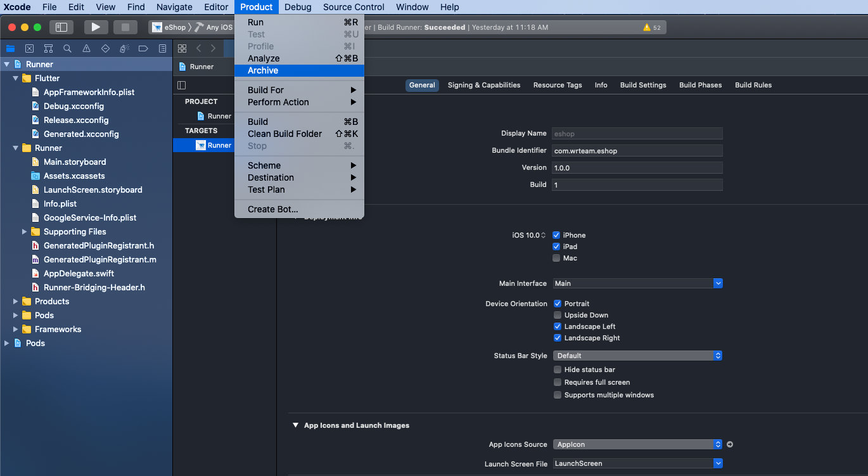Click the yellow warning count indicator

pos(651,27)
